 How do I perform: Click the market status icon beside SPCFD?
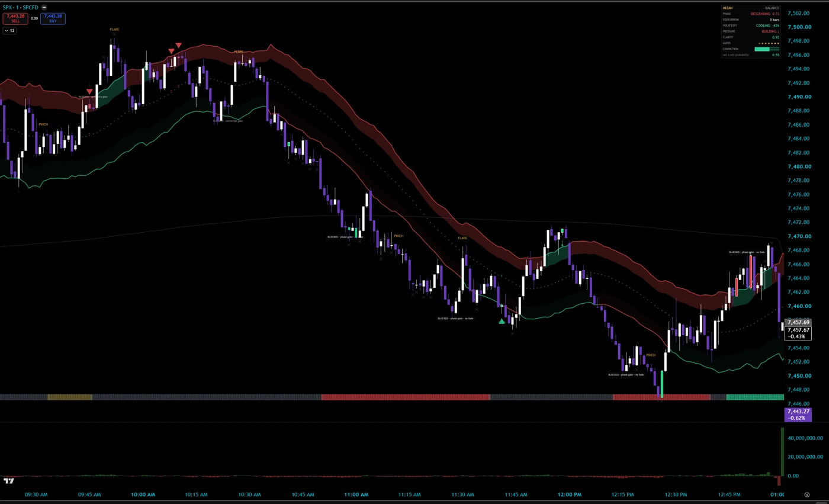click(x=44, y=7)
